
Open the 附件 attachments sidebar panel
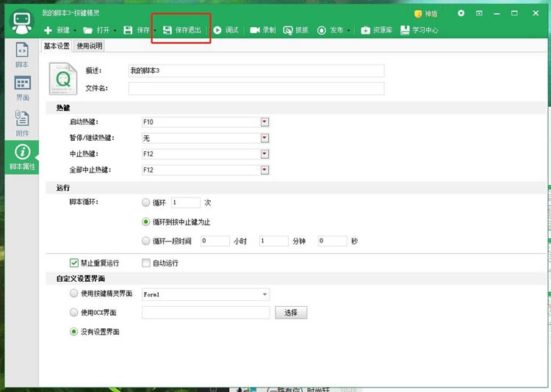point(22,123)
